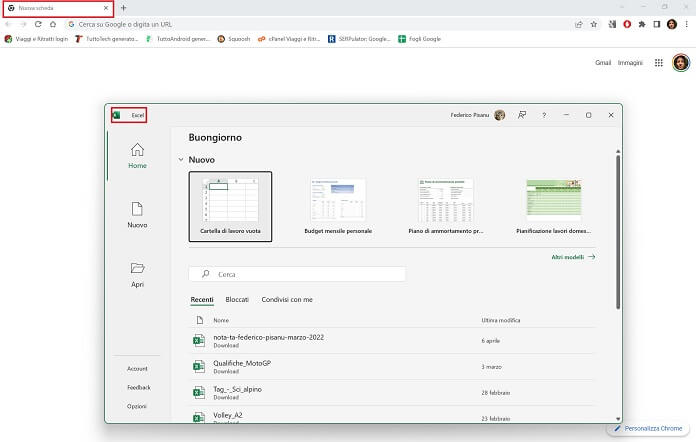Switch to Condivisi con me tab

coord(287,300)
